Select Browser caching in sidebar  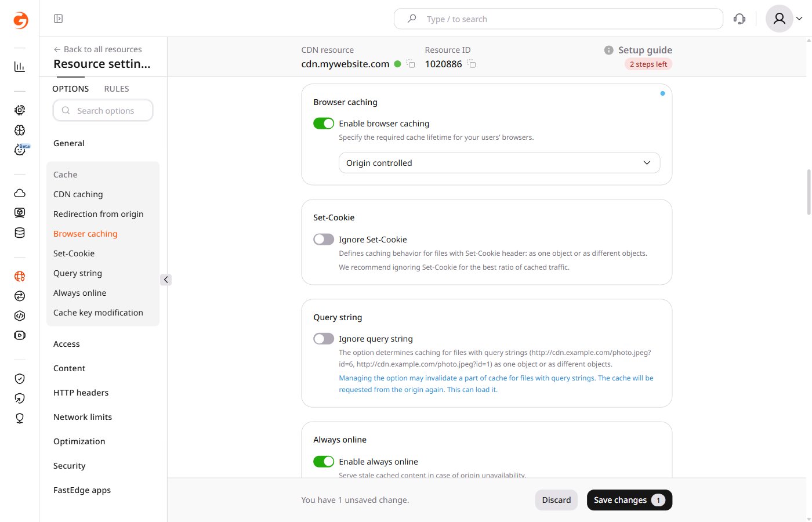point(85,234)
